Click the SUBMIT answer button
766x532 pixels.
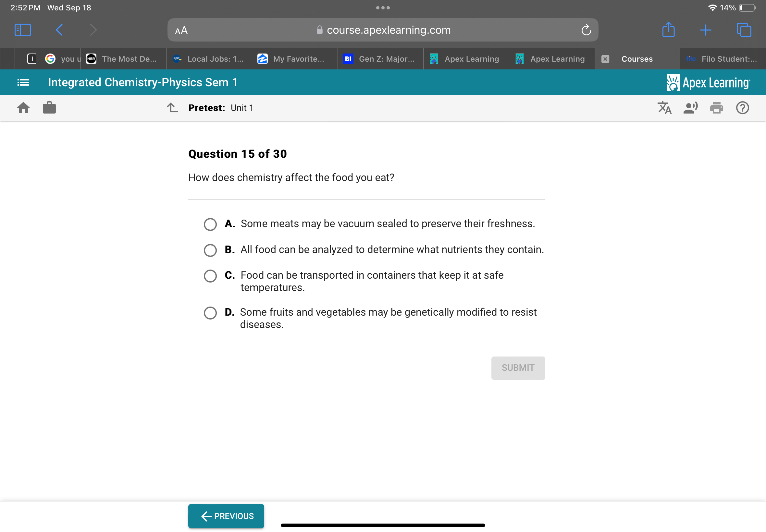(x=517, y=368)
